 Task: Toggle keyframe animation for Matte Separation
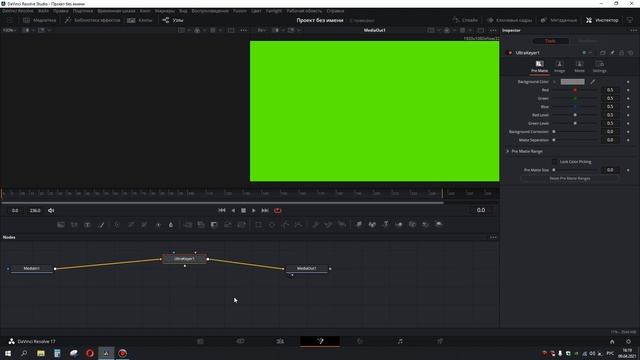click(628, 140)
